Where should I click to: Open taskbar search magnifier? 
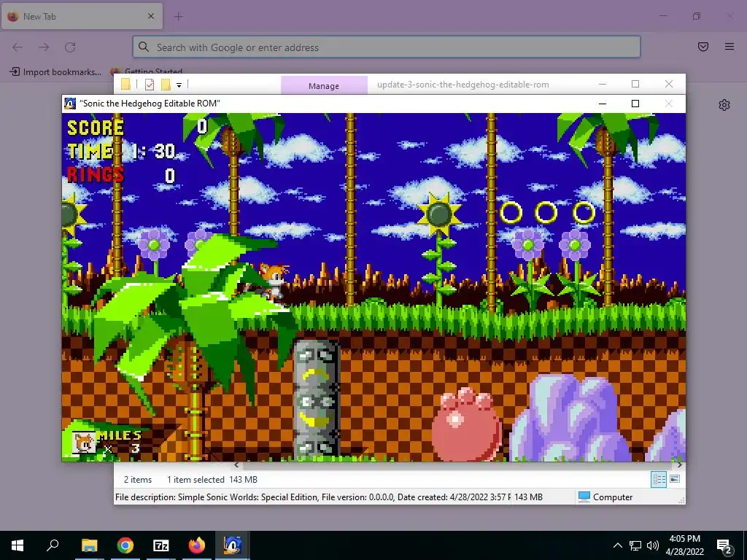53,545
